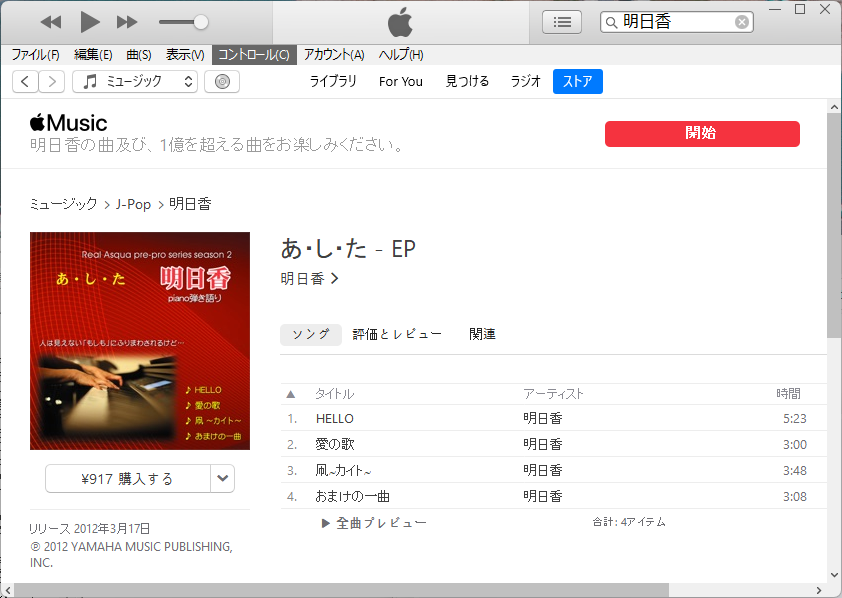Open the ファイル(F) menu
This screenshot has height=598, width=842.
click(x=35, y=55)
